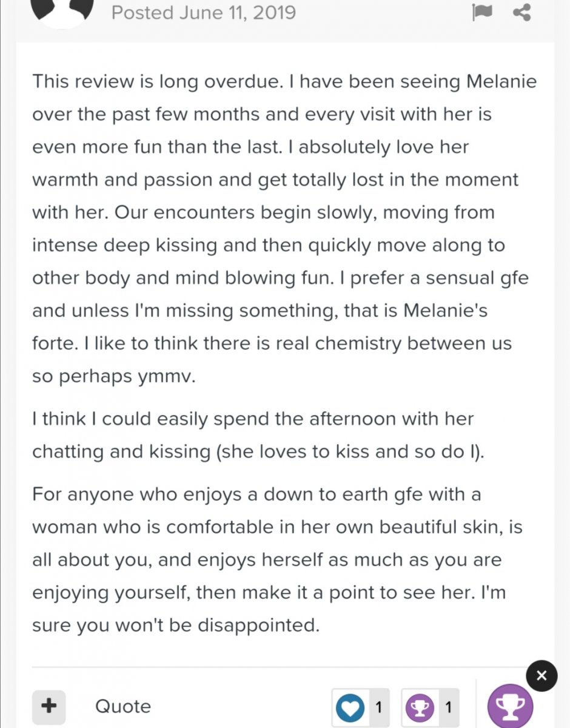Image resolution: width=570 pixels, height=728 pixels.
Task: Click the 'This review is long overdue' paragraph
Action: click(x=284, y=229)
